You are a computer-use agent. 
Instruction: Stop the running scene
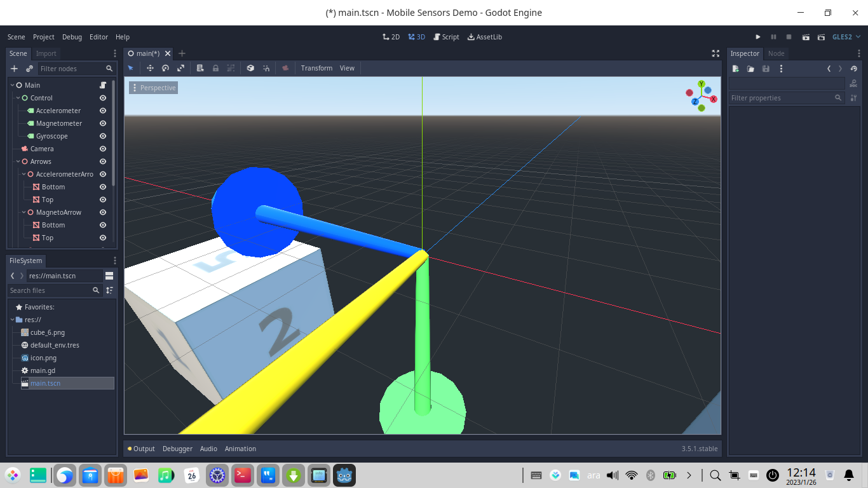point(789,37)
